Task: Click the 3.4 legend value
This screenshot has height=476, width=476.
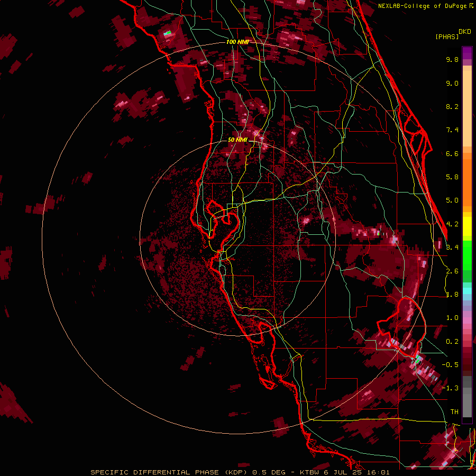Action: tap(452, 248)
